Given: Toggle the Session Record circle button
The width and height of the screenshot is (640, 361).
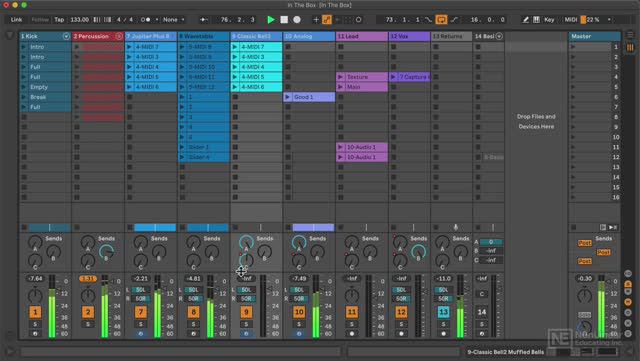Looking at the screenshot, I should pyautogui.click(x=358, y=20).
